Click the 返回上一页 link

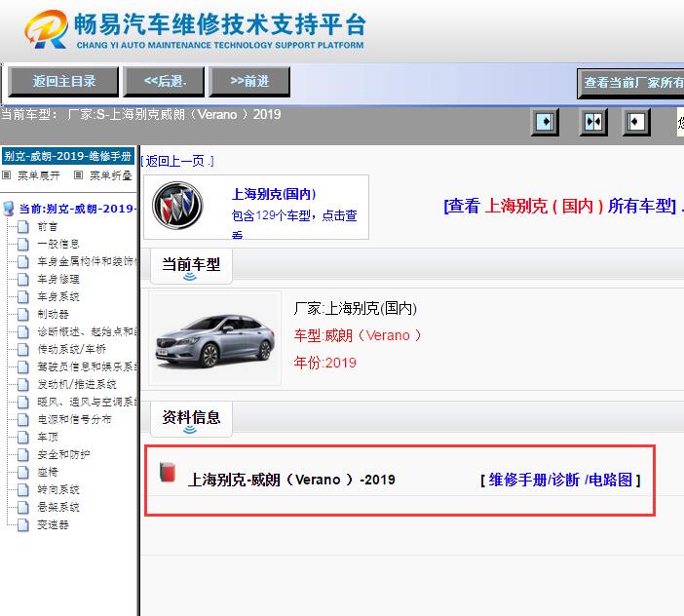pyautogui.click(x=177, y=161)
